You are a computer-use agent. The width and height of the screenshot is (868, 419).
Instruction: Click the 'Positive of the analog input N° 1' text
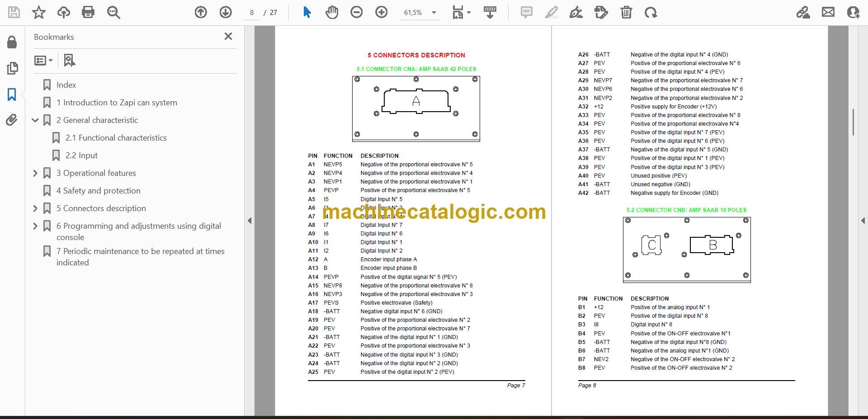(x=670, y=307)
